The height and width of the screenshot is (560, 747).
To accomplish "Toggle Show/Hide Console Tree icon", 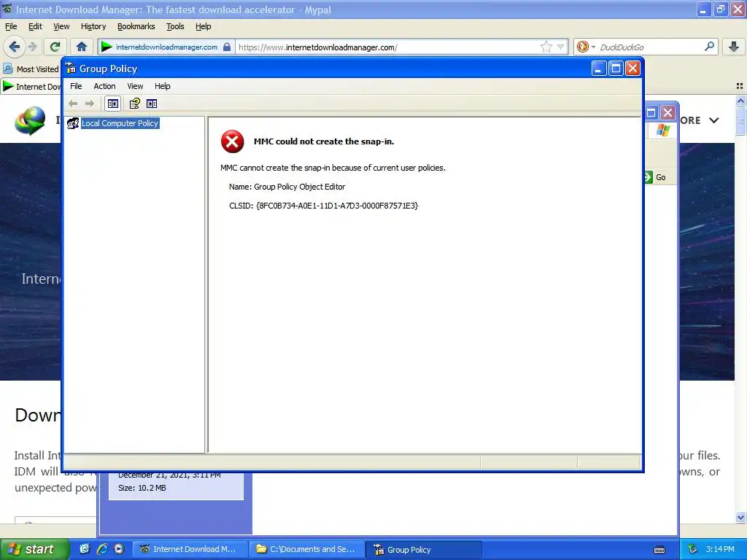I will pos(113,104).
